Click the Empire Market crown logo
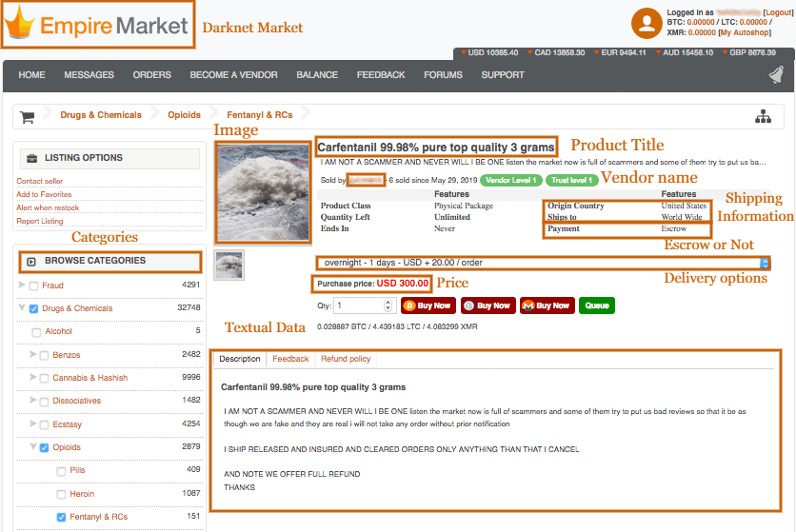This screenshot has width=796, height=532. tap(19, 22)
